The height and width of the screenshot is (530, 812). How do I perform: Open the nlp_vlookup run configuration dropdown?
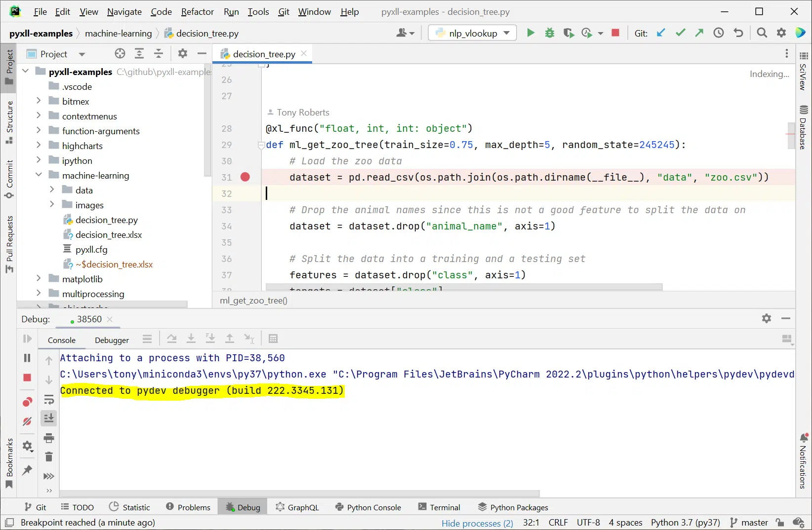tap(473, 33)
